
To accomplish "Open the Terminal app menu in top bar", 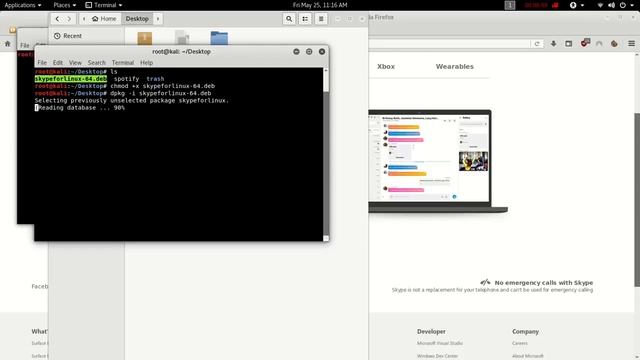I will coord(104,5).
